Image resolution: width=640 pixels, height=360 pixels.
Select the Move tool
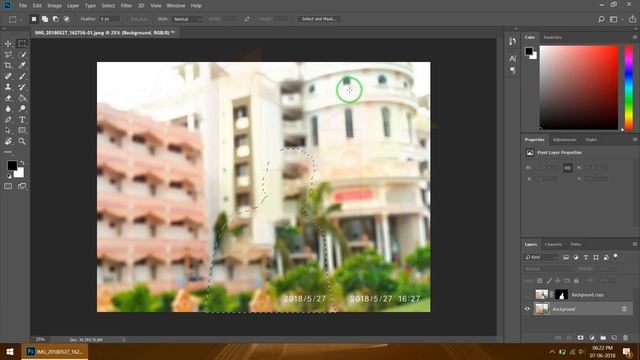(8, 44)
